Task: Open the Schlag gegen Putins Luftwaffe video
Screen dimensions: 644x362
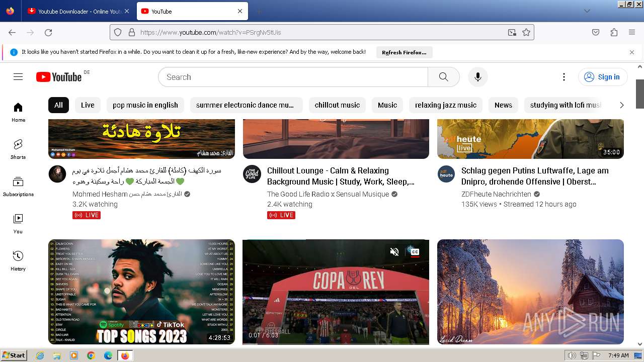Action: coord(535,176)
